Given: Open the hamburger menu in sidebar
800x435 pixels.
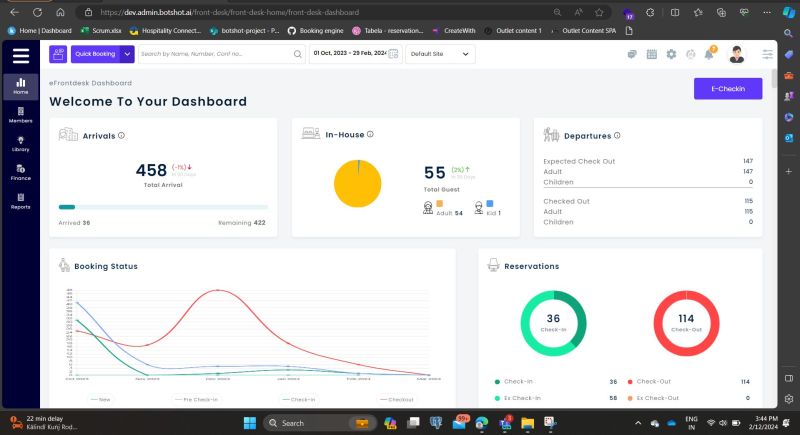Looking at the screenshot, I should pyautogui.click(x=21, y=56).
